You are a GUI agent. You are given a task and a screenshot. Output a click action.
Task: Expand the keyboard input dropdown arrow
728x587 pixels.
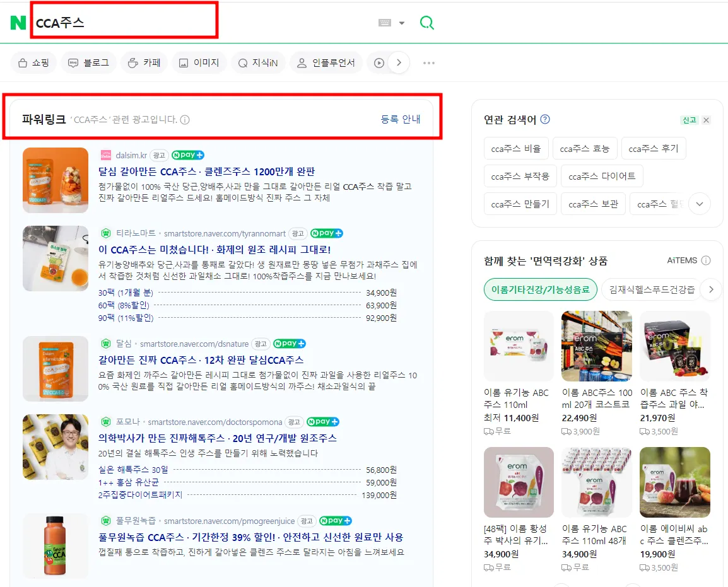point(402,23)
